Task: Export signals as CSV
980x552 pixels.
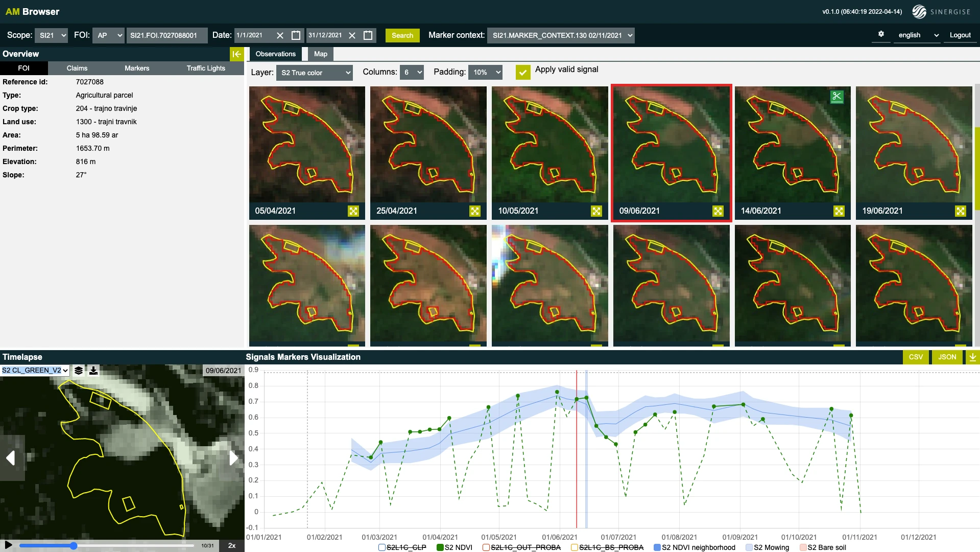Action: coord(916,357)
